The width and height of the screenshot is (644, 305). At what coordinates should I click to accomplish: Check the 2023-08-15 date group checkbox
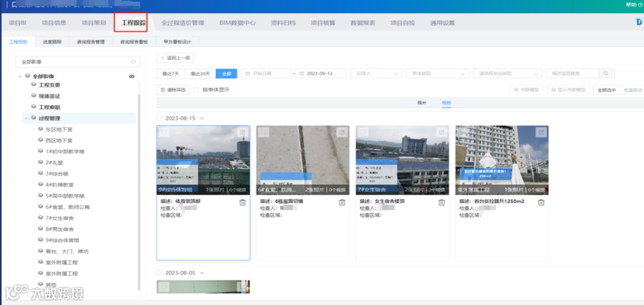coord(159,118)
